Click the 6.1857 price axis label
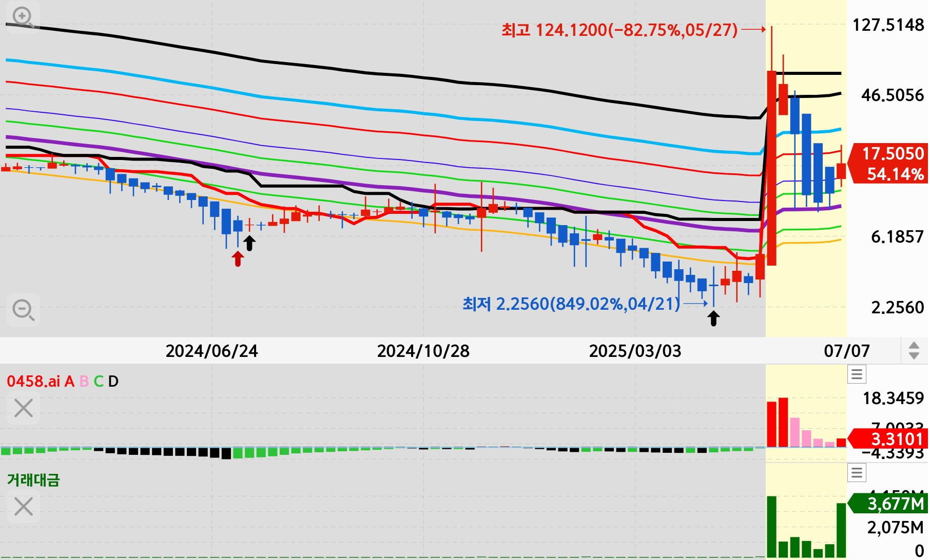Viewport: 930px width, 560px height. pos(897,236)
